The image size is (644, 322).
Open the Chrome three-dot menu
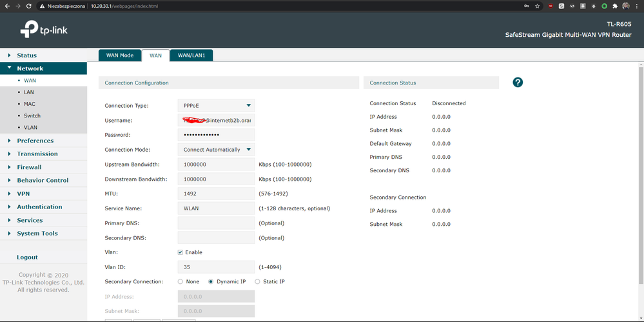point(637,6)
